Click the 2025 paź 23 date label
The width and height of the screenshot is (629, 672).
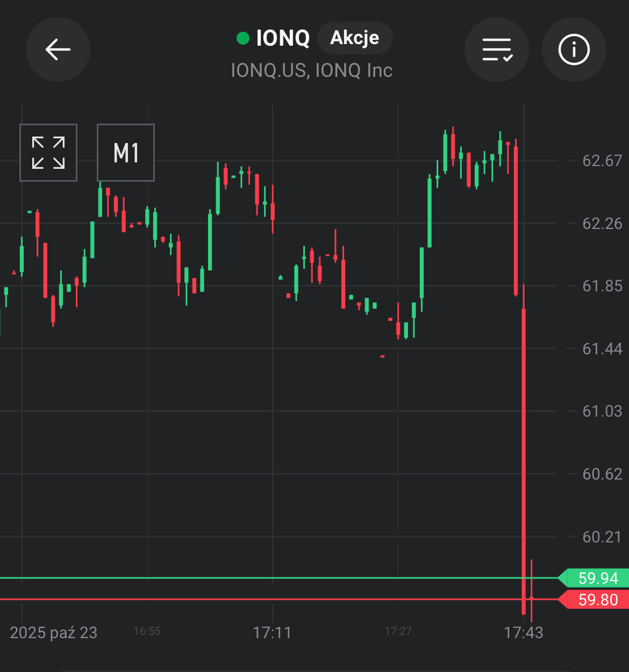(54, 632)
